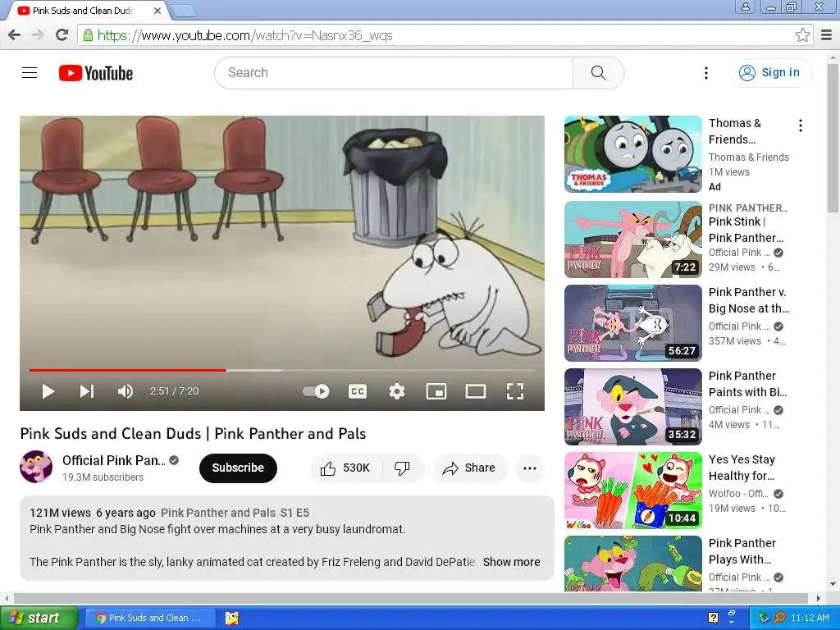Toggle closed captions CC
This screenshot has width=840, height=630.
(x=358, y=391)
